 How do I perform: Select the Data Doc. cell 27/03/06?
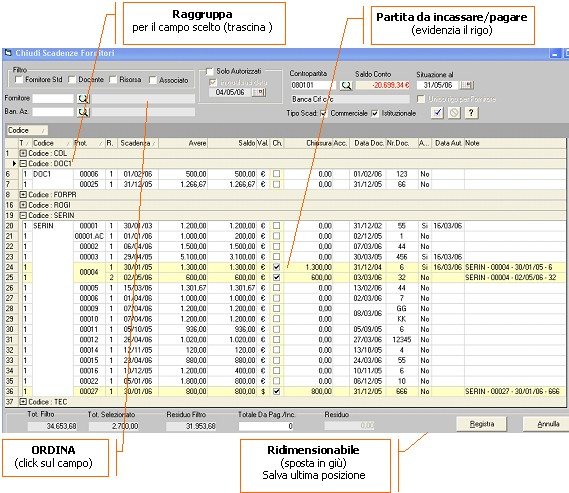[368, 340]
